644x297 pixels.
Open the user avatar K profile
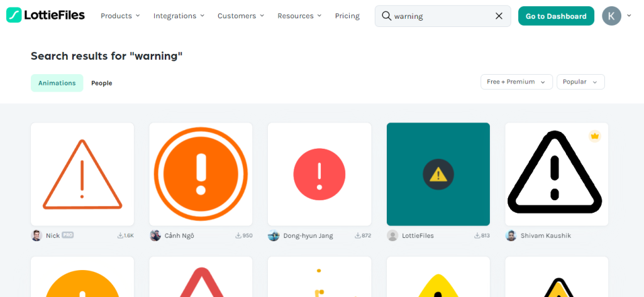pyautogui.click(x=611, y=16)
